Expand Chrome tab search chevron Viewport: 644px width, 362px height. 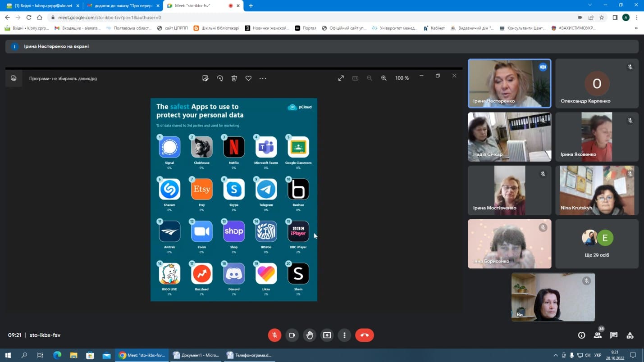590,5
